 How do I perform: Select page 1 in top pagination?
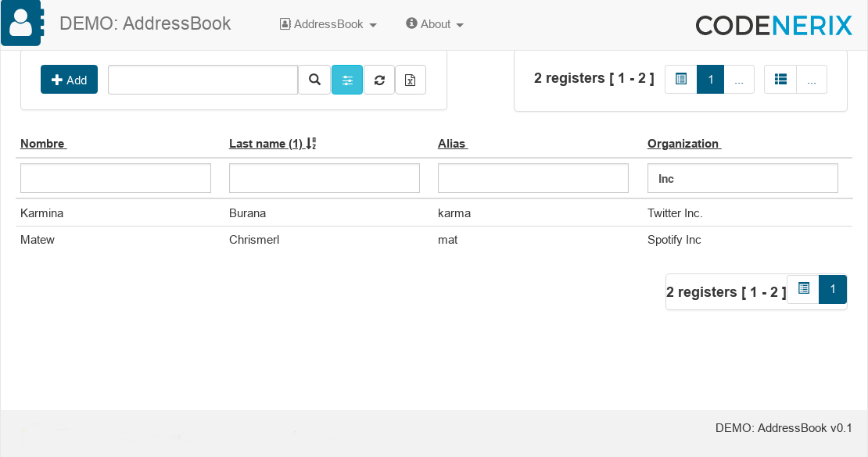710,79
